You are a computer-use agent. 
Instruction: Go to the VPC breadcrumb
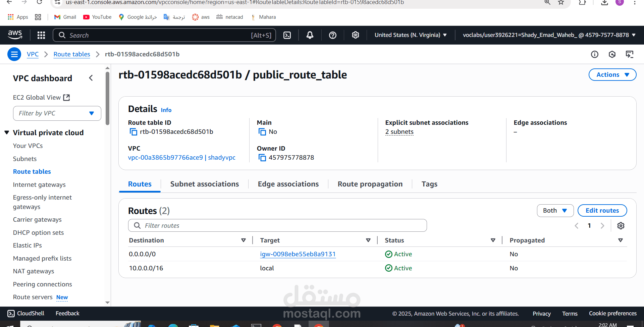33,54
